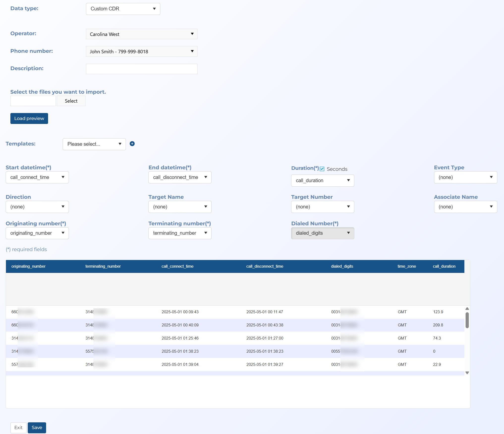Open the Phone number dropdown
The width and height of the screenshot is (504, 434).
tap(141, 52)
